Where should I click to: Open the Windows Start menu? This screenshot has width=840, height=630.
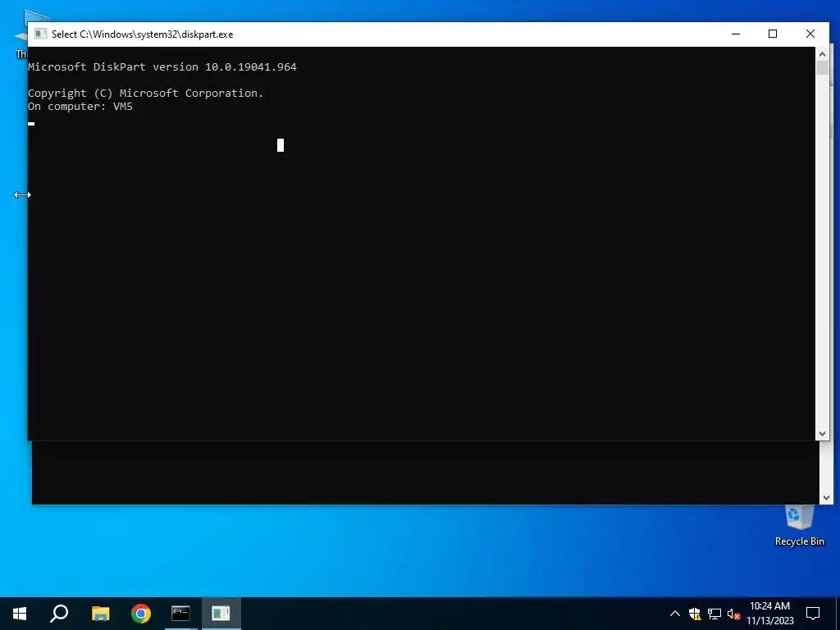point(20,614)
